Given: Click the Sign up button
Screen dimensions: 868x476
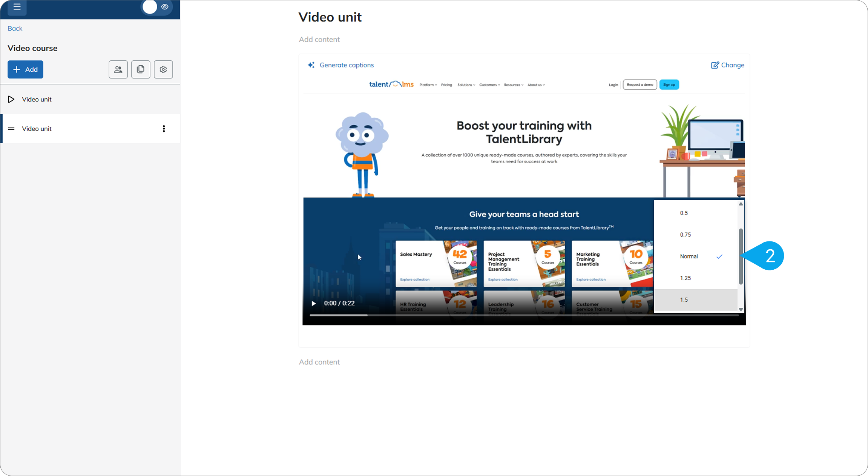Looking at the screenshot, I should [x=669, y=84].
